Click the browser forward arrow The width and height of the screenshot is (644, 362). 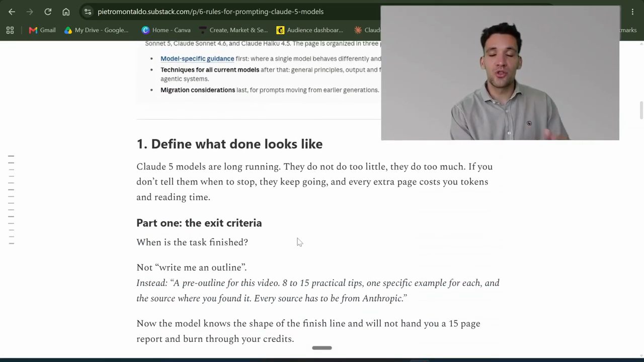coord(30,12)
